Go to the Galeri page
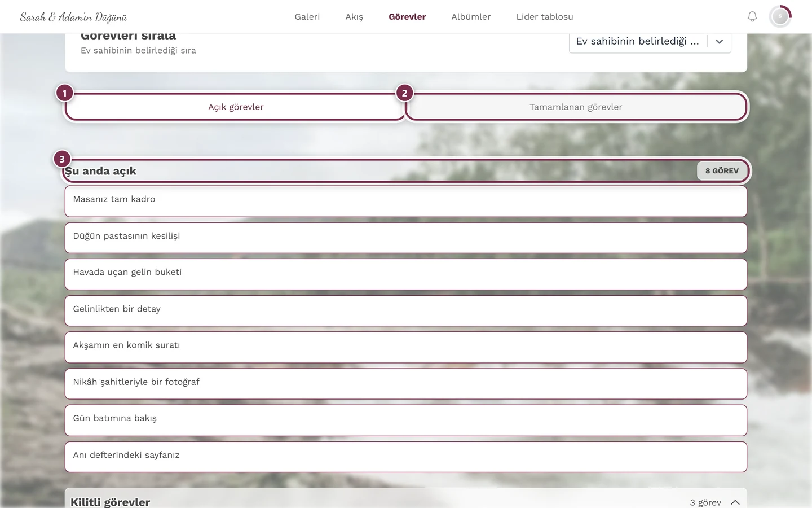Image resolution: width=812 pixels, height=508 pixels. pos(307,17)
